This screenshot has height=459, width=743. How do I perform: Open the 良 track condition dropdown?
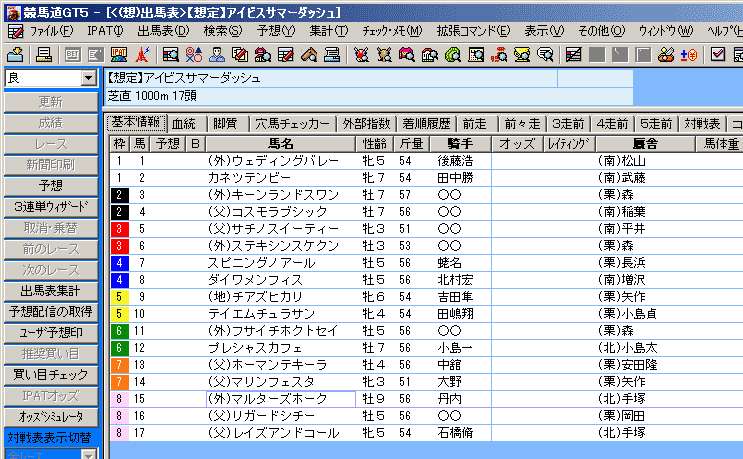87,77
